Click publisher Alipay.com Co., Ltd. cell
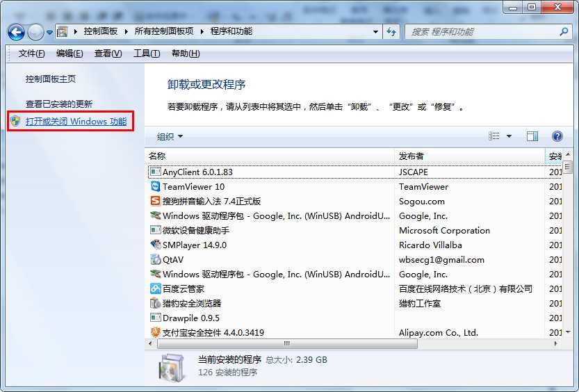Screen dimensions: 579x392 coord(439,332)
